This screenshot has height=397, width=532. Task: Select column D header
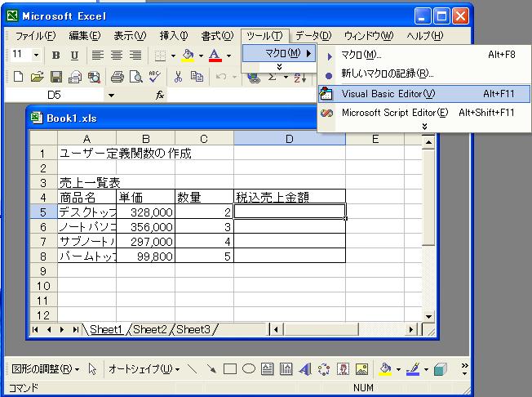coord(290,139)
